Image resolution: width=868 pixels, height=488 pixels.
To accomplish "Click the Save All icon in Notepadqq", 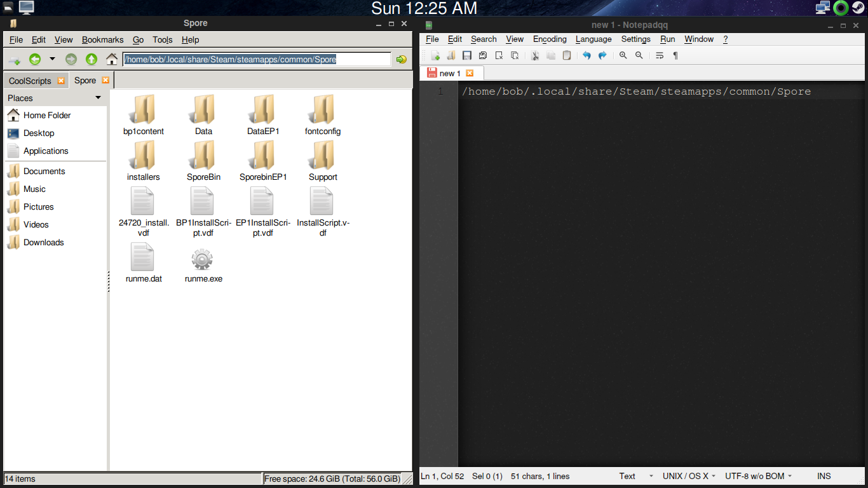I will pos(483,56).
